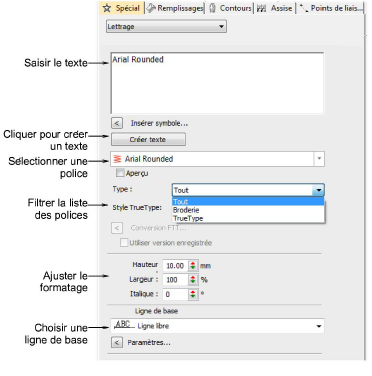Click the underlay icon on Assise tab
Image resolution: width=372 pixels, height=376 pixels.
262,9
